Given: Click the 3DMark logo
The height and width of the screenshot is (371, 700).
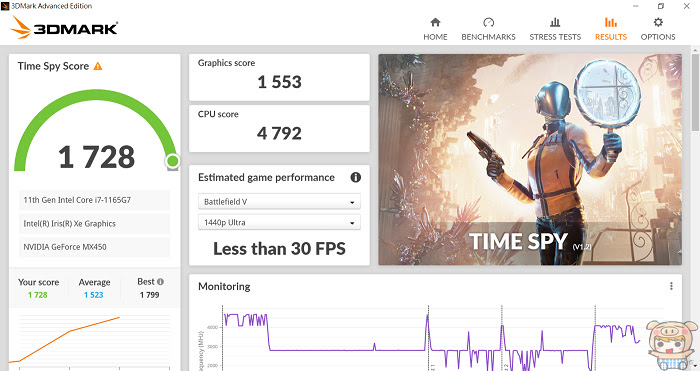Looking at the screenshot, I should pos(64,28).
